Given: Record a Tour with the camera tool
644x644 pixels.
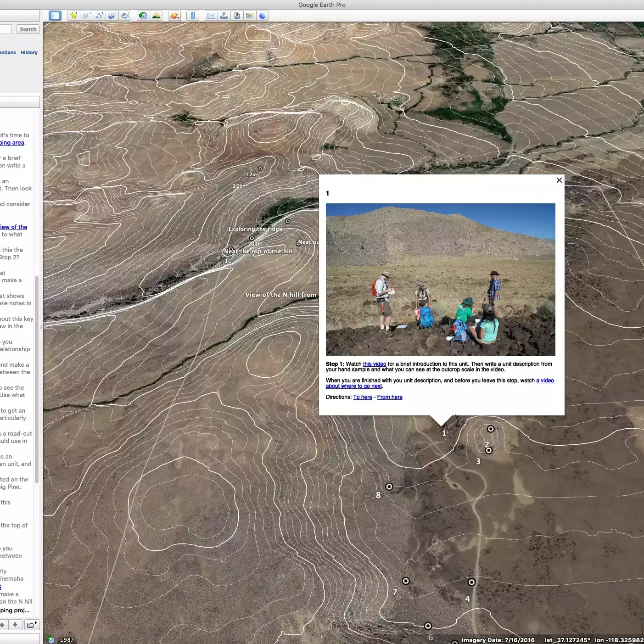Looking at the screenshot, I should (x=126, y=15).
